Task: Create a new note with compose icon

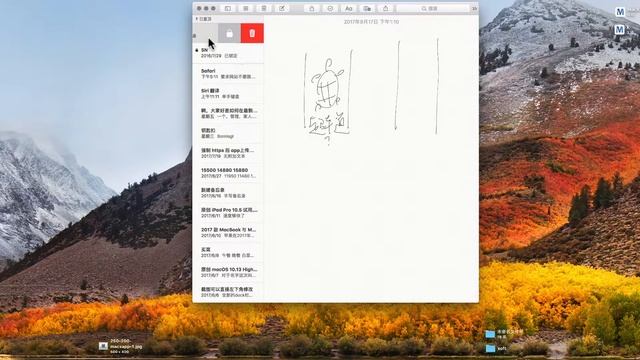Action: 282,8
